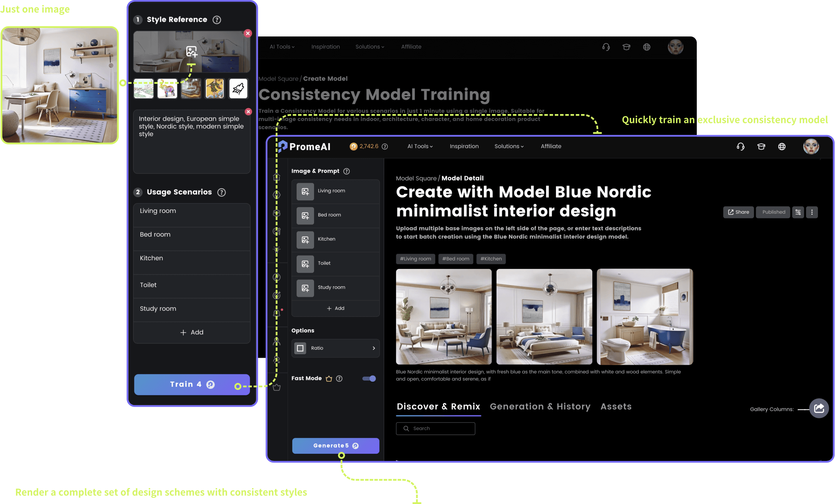Open Image & Prompt help icon
Viewport: 835px width, 504px height.
(x=347, y=171)
